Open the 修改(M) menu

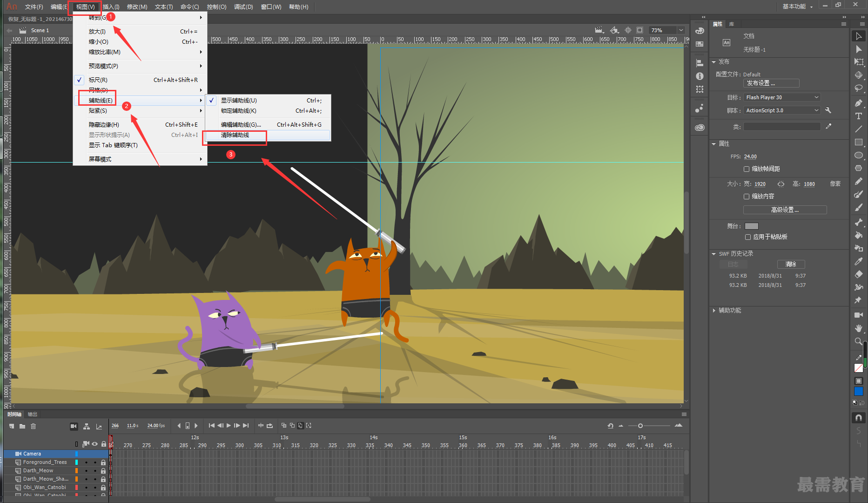pos(137,7)
